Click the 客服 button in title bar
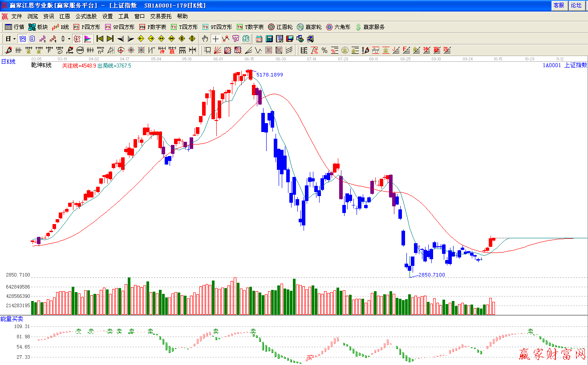The image size is (588, 365). 559,5
